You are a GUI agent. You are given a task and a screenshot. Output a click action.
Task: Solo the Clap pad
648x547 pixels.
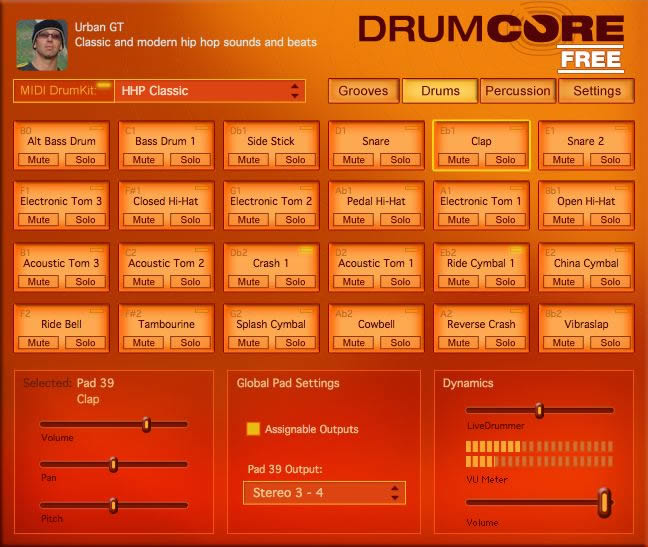[505, 160]
